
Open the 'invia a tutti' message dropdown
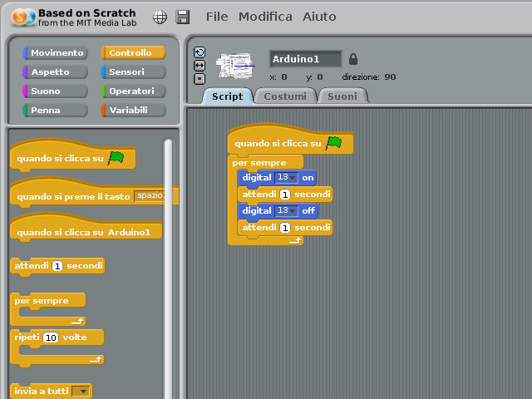coord(80,392)
